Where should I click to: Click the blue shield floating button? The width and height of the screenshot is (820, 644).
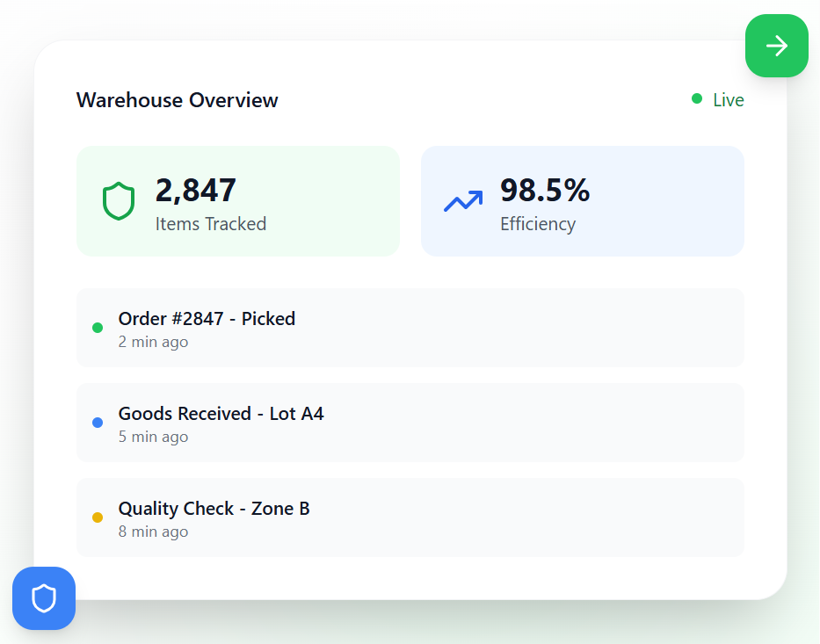pos(44,598)
